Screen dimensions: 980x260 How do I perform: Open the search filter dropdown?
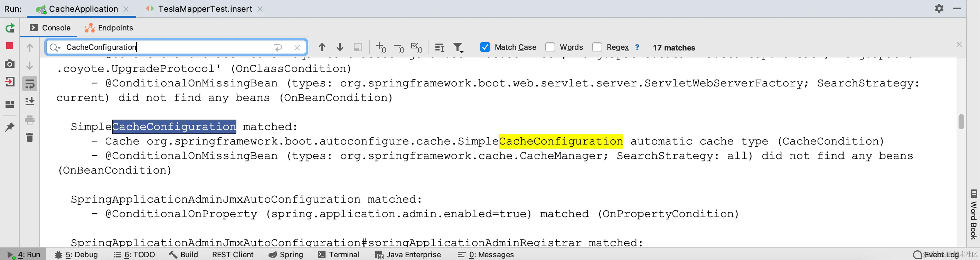point(459,48)
